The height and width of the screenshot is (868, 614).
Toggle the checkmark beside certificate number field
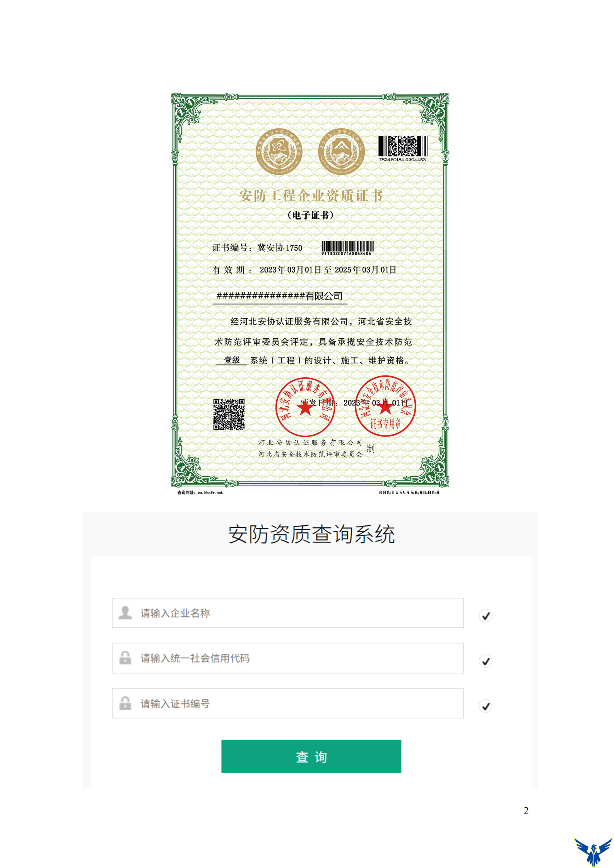(486, 706)
